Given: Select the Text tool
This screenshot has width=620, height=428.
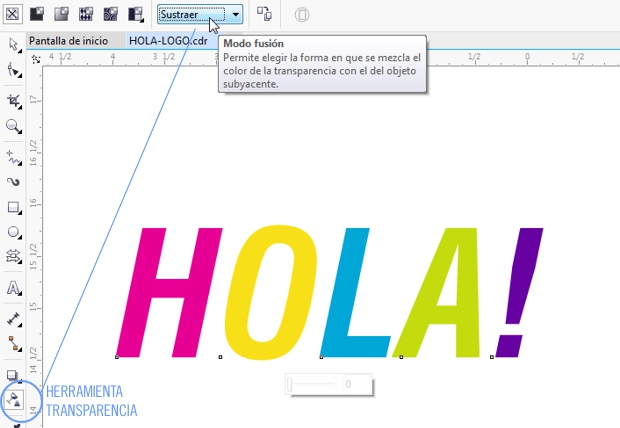Looking at the screenshot, I should point(14,288).
